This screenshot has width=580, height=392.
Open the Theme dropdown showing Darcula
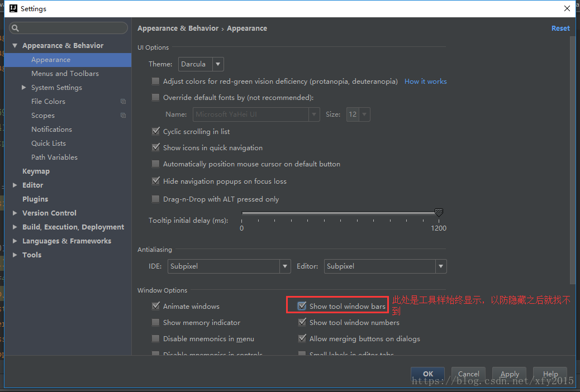click(x=201, y=64)
